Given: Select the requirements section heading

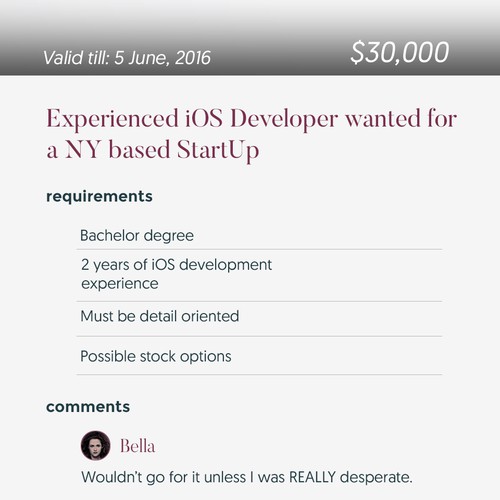Looking at the screenshot, I should (x=99, y=196).
